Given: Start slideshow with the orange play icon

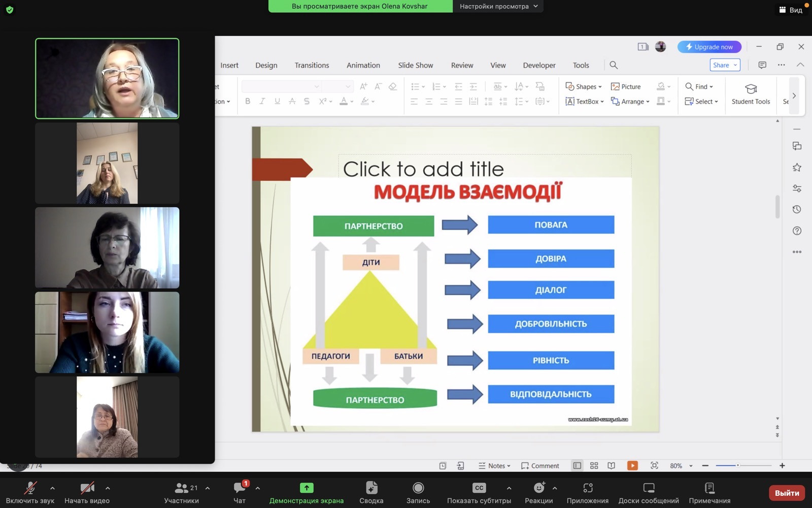Looking at the screenshot, I should point(632,465).
